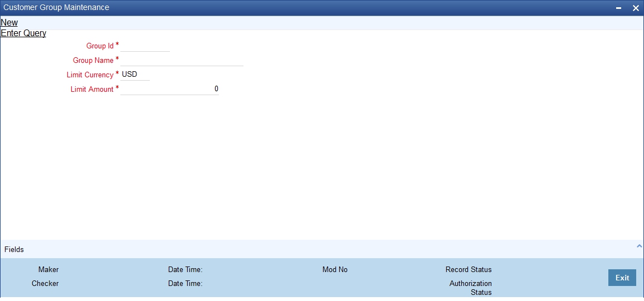Click the Customer Group Maintenance title text
644x301 pixels.
tap(56, 7)
